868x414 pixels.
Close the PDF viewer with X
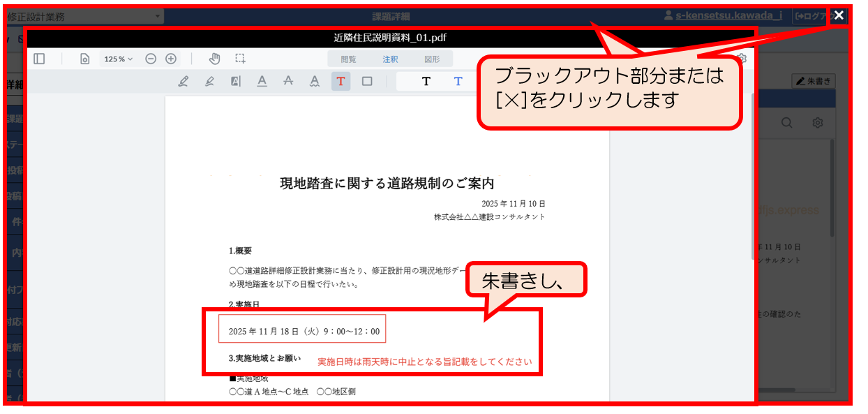point(839,15)
